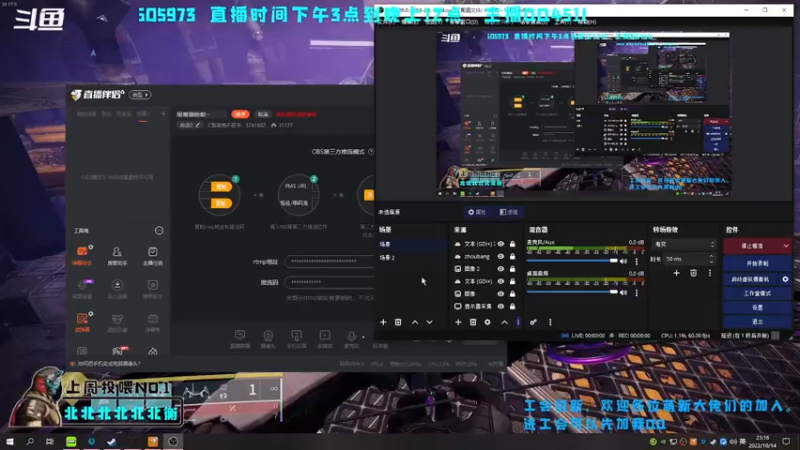Open virtual camera settings gear in OBS
800x450 pixels.
pos(785,279)
